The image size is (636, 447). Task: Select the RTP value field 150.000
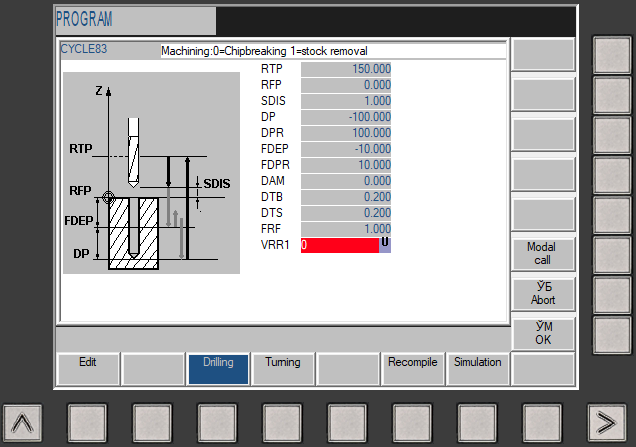click(x=346, y=69)
